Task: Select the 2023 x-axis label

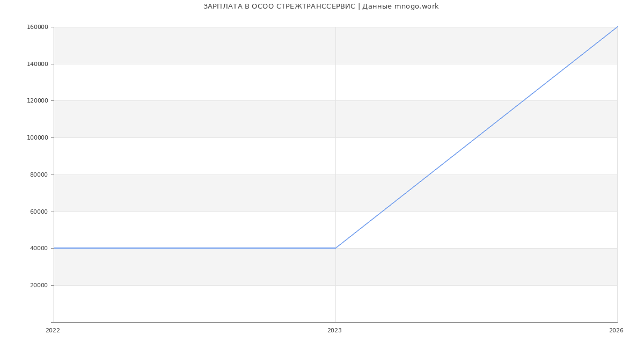Action: tap(334, 331)
